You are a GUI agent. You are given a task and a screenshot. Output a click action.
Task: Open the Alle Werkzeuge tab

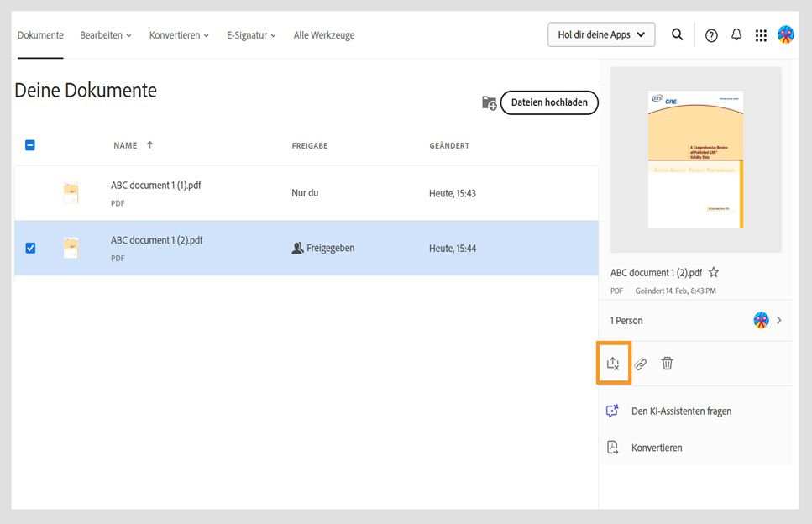coord(324,35)
